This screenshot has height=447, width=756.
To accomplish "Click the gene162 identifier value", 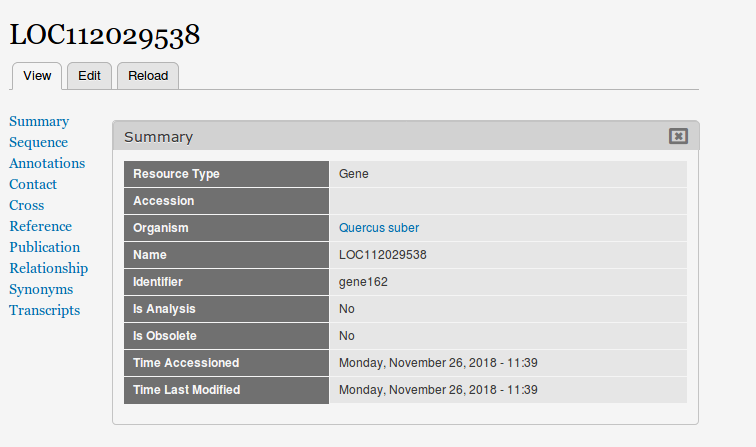I will point(363,282).
